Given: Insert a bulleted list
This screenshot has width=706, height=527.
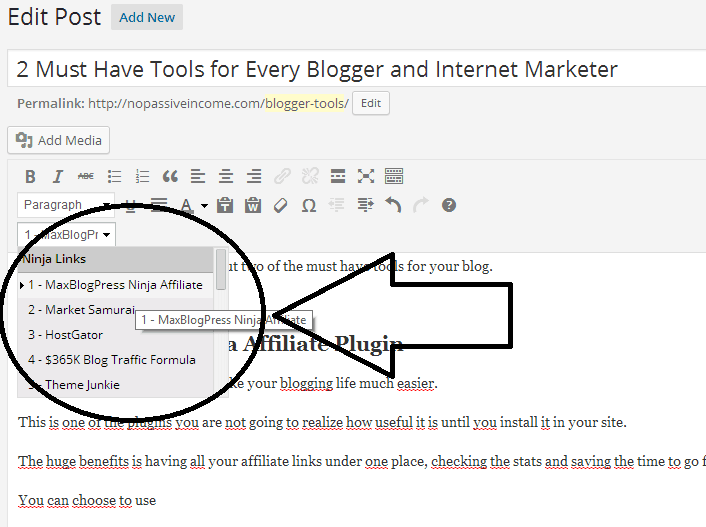Looking at the screenshot, I should point(114,176).
